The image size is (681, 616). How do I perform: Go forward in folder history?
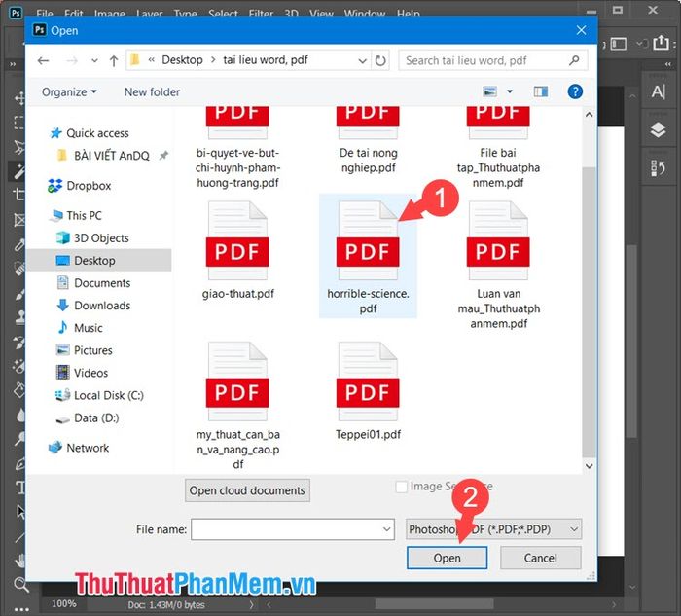pyautogui.click(x=72, y=60)
